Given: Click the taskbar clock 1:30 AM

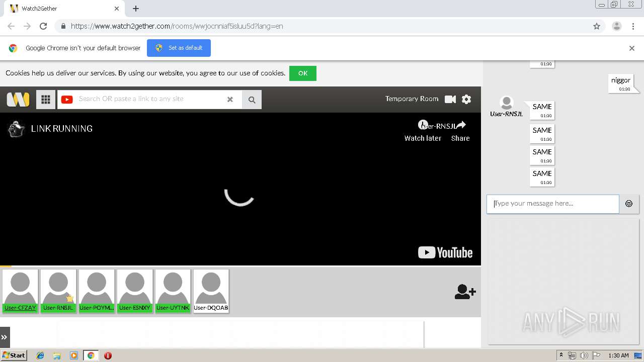Looking at the screenshot, I should click(618, 355).
